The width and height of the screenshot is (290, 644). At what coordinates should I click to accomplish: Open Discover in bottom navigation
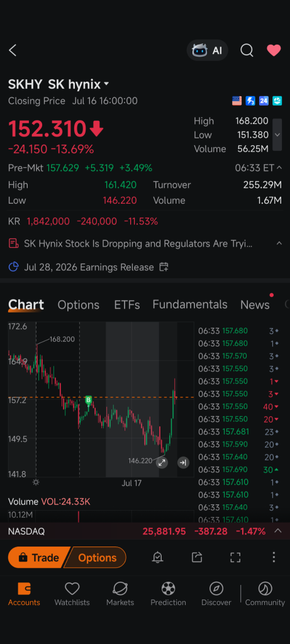(216, 594)
